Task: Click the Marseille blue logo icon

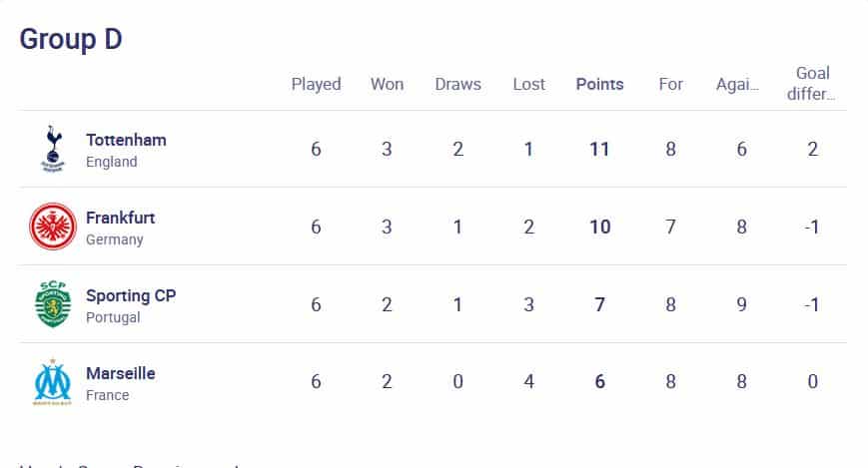Action: [x=53, y=382]
